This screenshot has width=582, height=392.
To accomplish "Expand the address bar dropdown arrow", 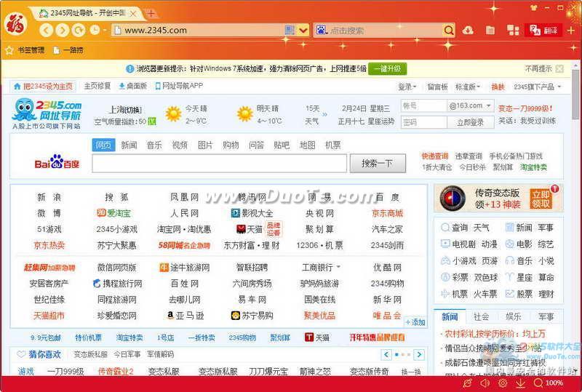I will coord(303,30).
